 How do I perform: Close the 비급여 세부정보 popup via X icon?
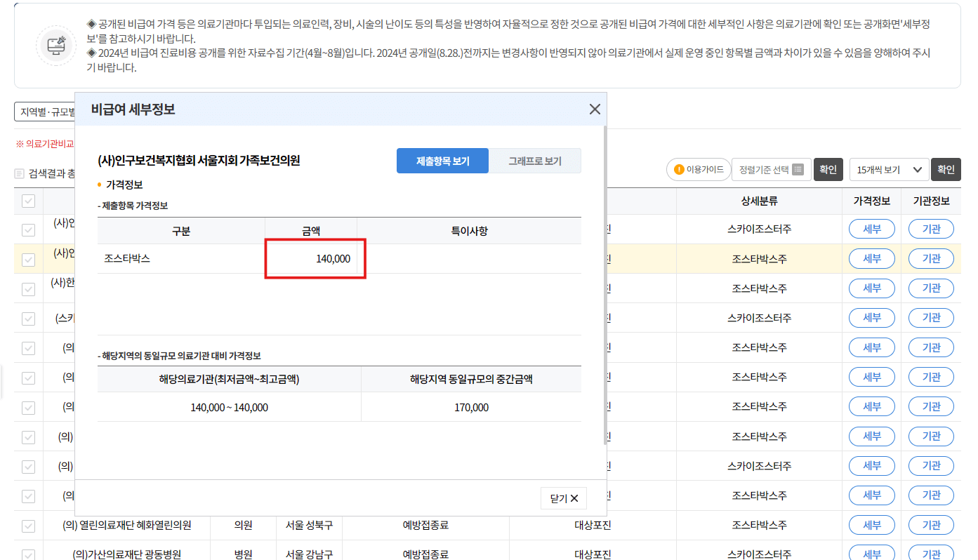(x=595, y=109)
